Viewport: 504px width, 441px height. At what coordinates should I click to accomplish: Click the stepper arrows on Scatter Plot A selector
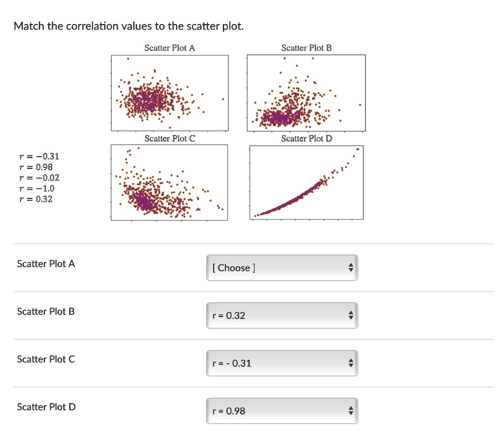(x=350, y=267)
